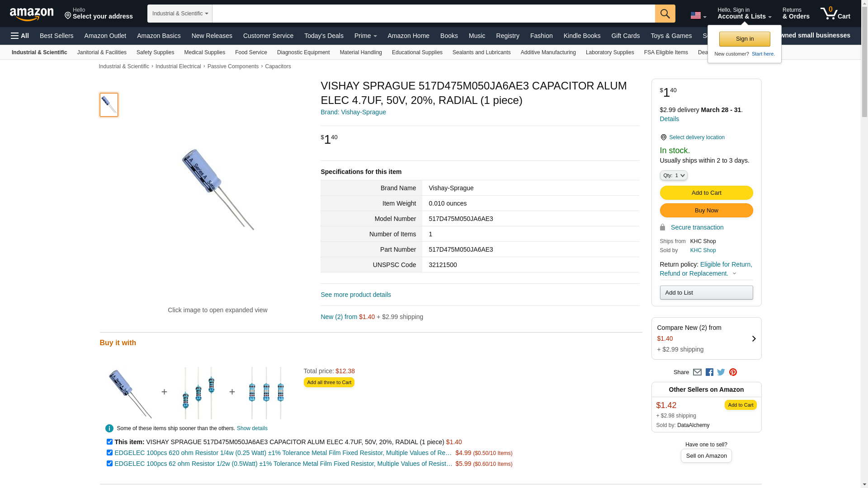Viewport: 868px width, 488px height.
Task: Open the All hamburger menu
Action: coord(20,36)
